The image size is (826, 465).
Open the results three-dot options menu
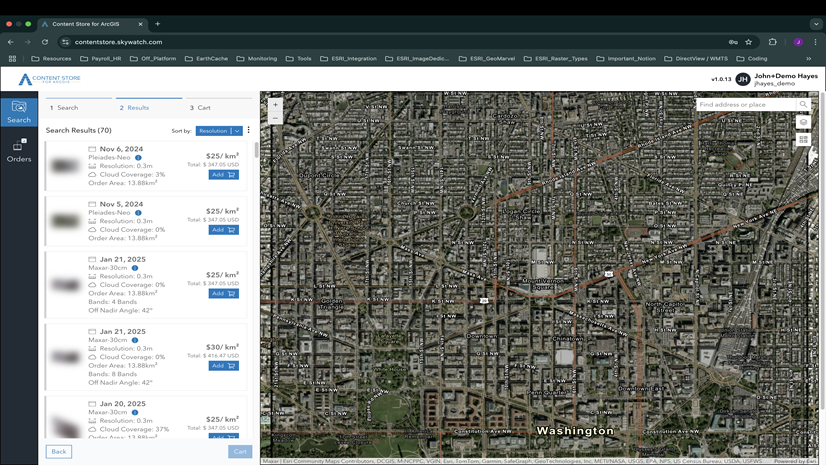coord(249,130)
